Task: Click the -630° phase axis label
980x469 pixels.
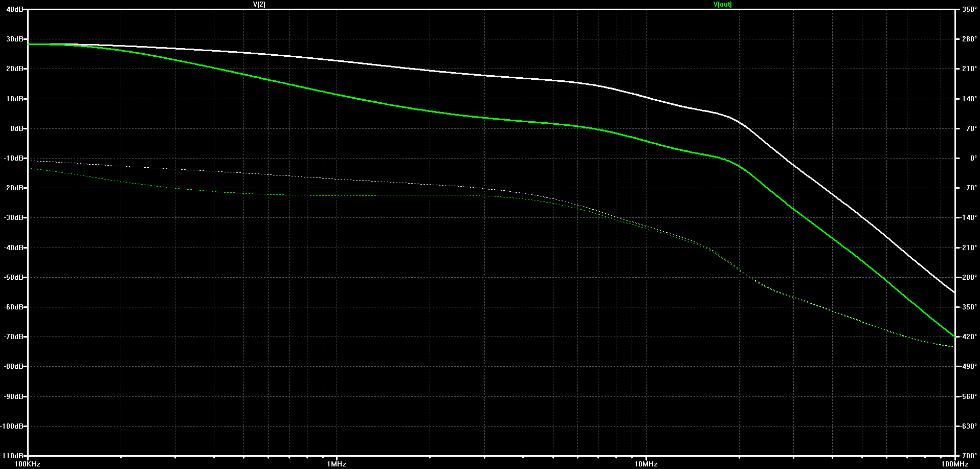Action: (x=968, y=426)
